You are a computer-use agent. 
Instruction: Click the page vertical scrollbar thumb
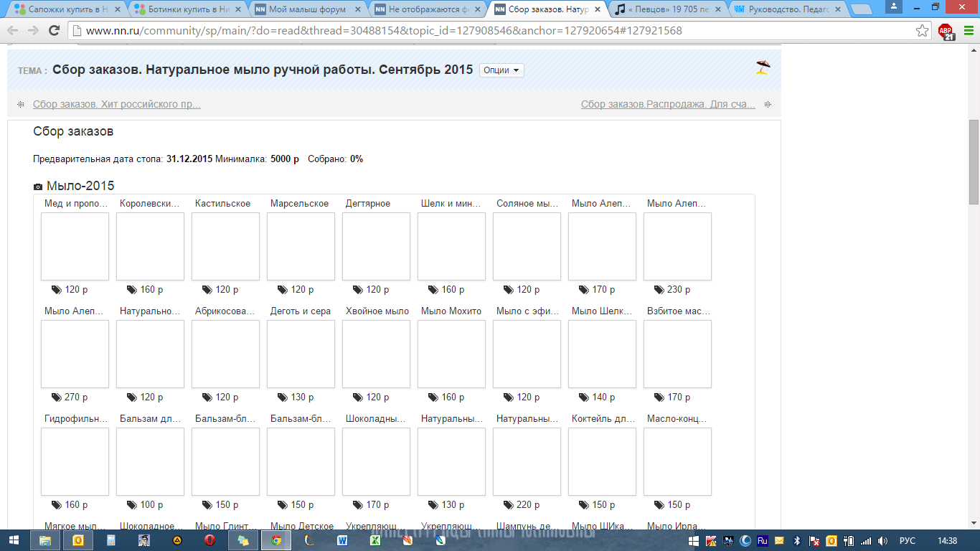click(x=974, y=161)
